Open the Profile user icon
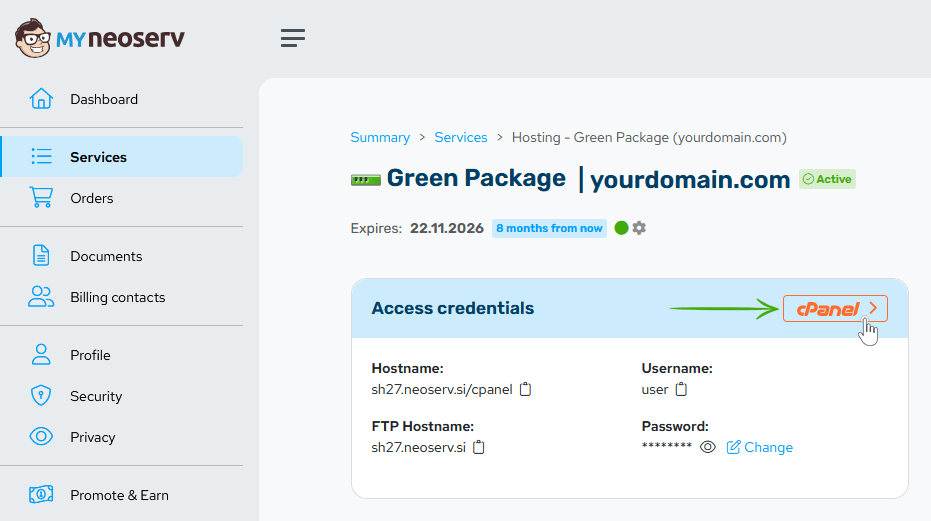931x521 pixels. click(x=41, y=355)
